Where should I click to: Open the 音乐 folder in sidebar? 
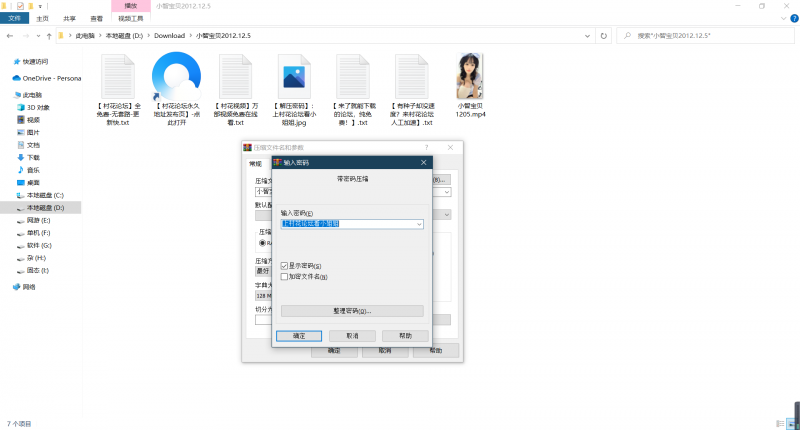point(33,170)
